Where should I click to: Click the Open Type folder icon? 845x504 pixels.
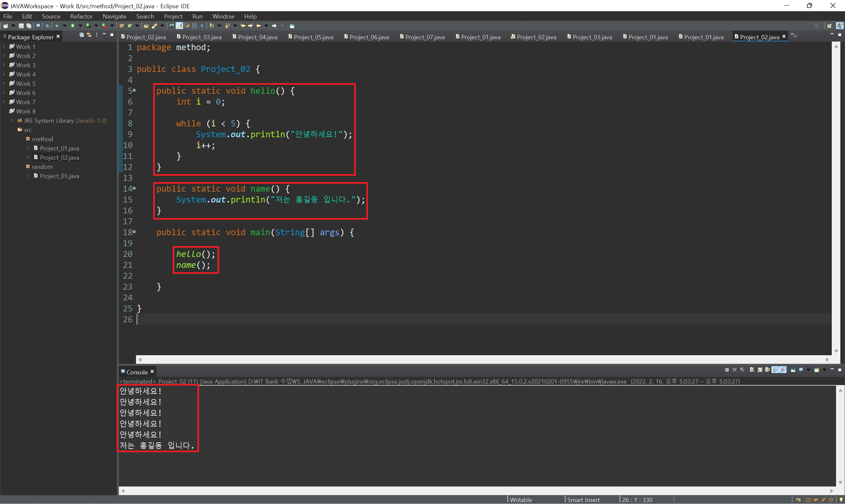point(147,26)
